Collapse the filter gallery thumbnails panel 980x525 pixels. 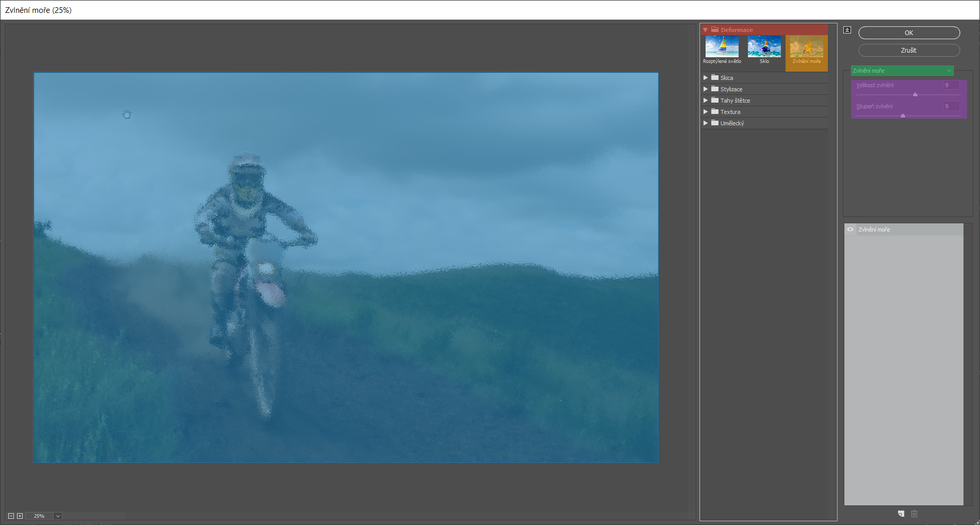(x=847, y=30)
